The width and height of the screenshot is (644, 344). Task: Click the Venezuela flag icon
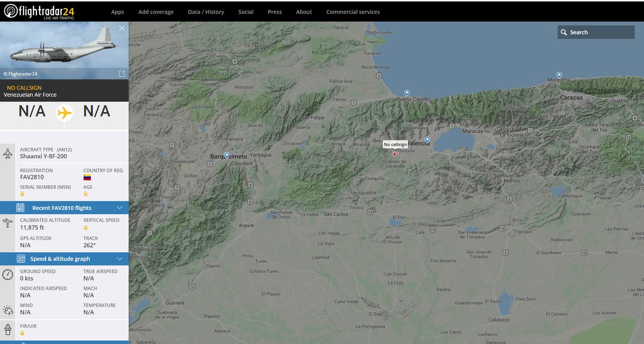point(87,177)
